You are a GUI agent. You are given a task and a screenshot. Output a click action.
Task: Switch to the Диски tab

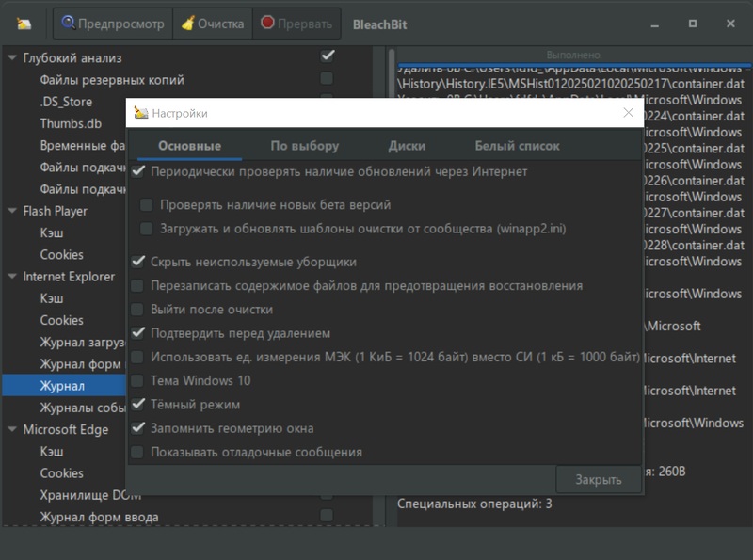click(x=407, y=146)
